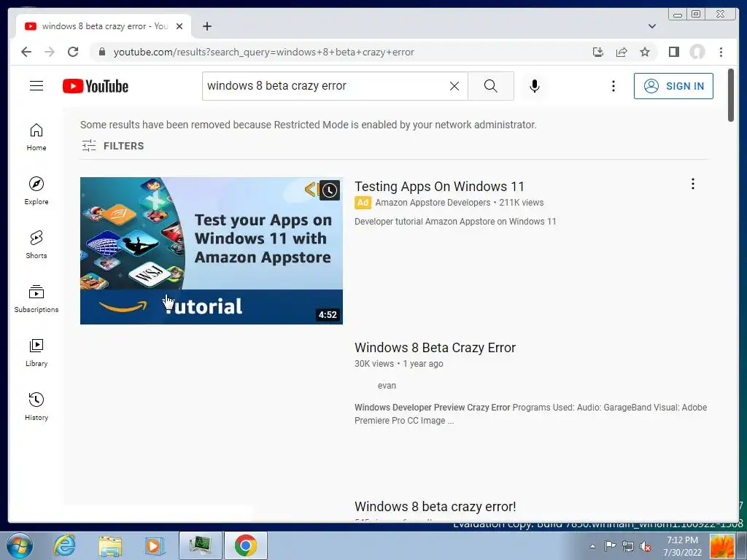
Task: Open the Action Center flag icon
Action: click(x=610, y=546)
